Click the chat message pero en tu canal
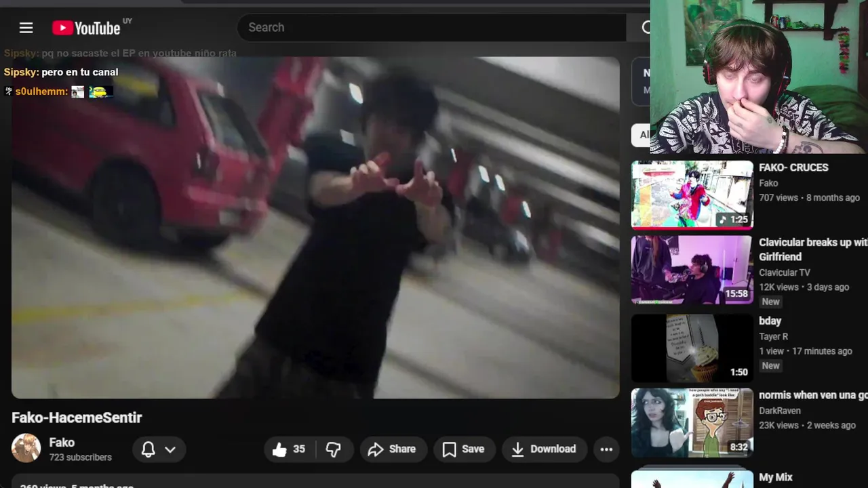The image size is (868, 488). pyautogui.click(x=80, y=72)
